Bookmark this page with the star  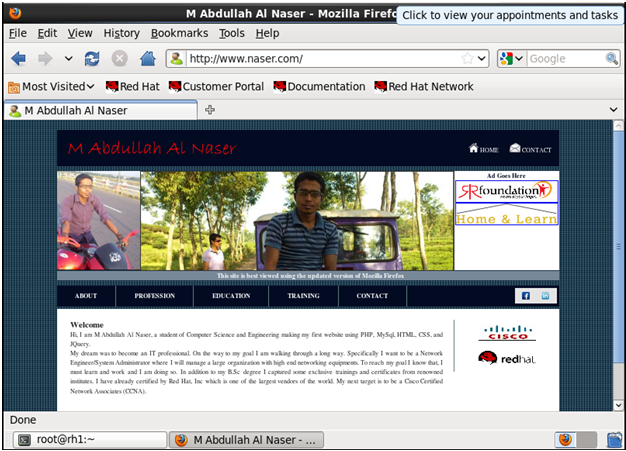467,59
